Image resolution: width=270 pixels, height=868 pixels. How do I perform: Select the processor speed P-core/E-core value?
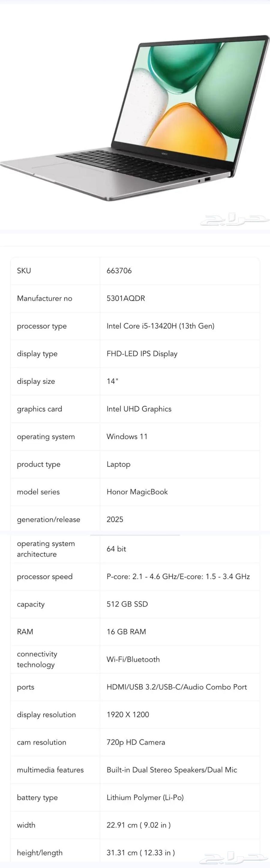pos(178,576)
